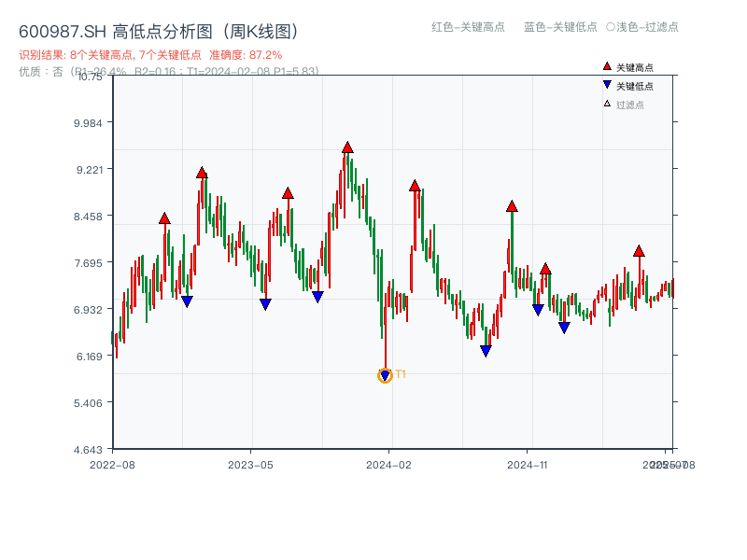
Task: Click the blue marker left of the 2024 peak
Action: (316, 296)
